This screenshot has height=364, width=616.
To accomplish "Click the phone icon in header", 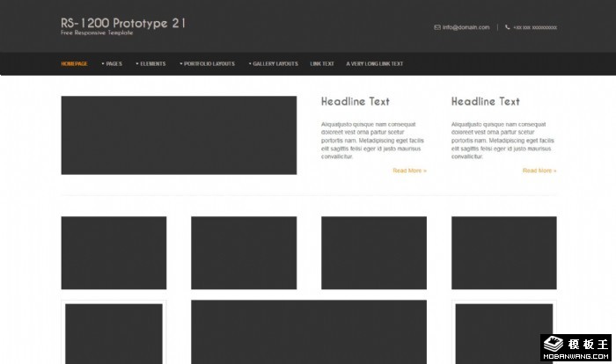I will (507, 27).
